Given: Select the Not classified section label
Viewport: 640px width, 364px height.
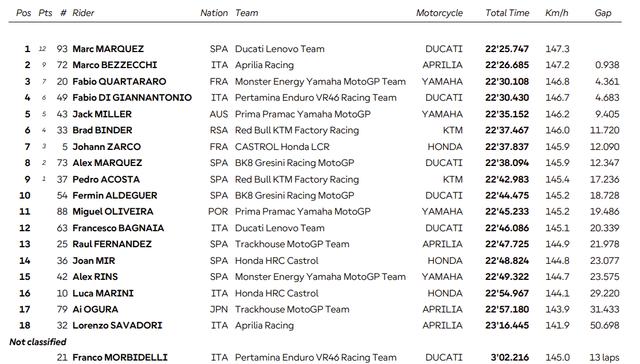Looking at the screenshot, I should [x=38, y=342].
